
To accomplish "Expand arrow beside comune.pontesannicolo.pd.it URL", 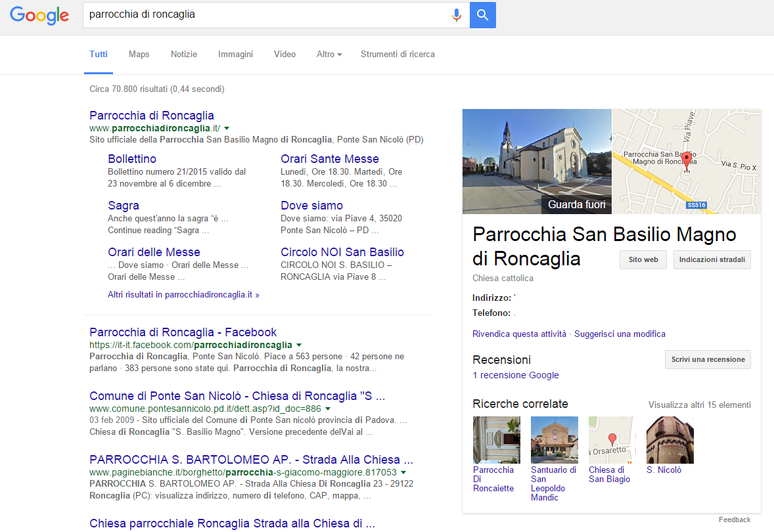I will 328,409.
